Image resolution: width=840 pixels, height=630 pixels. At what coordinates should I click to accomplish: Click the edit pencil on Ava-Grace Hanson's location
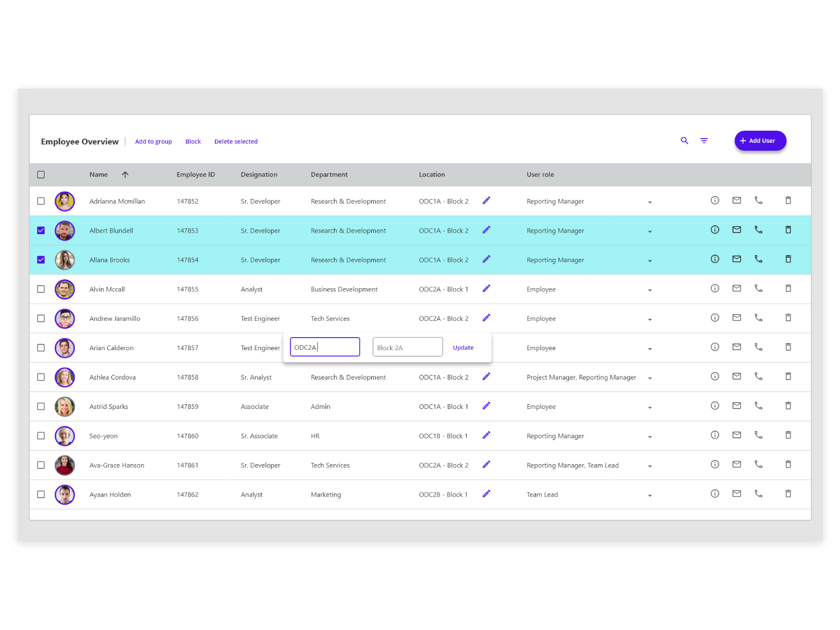[x=486, y=464]
